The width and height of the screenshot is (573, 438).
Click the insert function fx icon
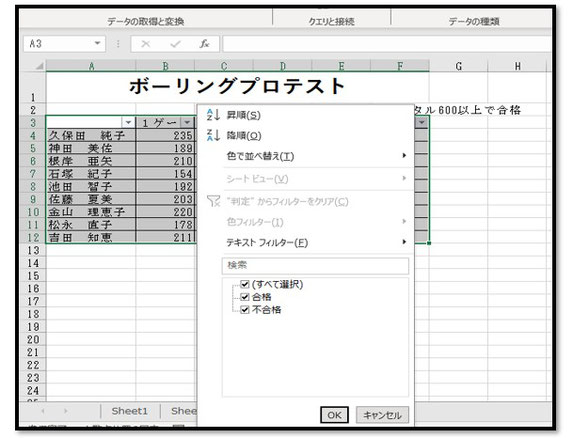[x=204, y=44]
